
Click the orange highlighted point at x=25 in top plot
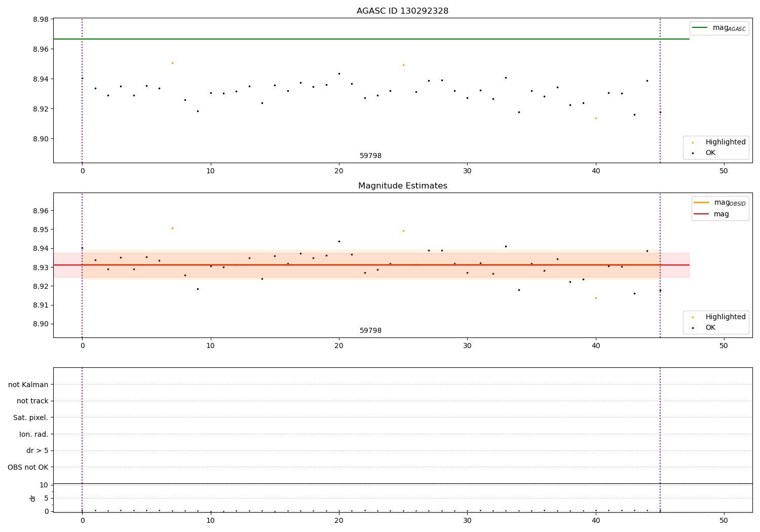click(403, 65)
